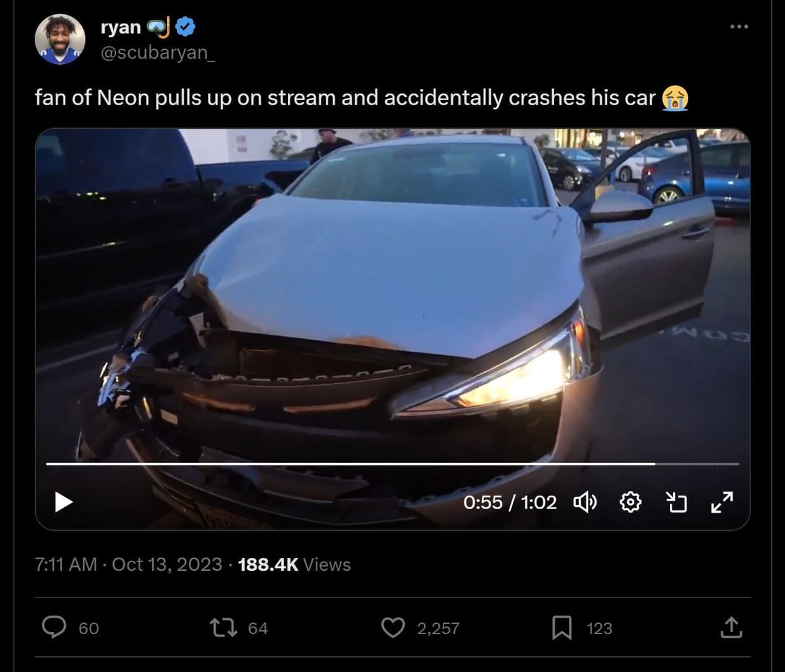Open the video quality settings gear
Viewport: 785px width, 672px height.
(x=629, y=502)
